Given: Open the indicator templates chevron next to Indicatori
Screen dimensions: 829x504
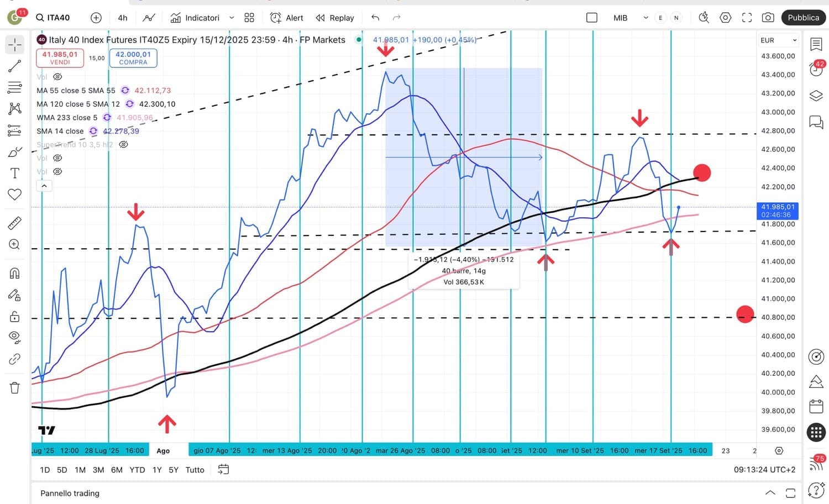Looking at the screenshot, I should click(232, 18).
